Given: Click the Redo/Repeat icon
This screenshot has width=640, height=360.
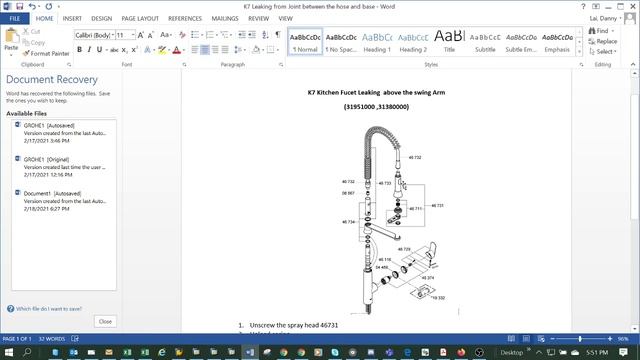Looking at the screenshot, I should (49, 7).
